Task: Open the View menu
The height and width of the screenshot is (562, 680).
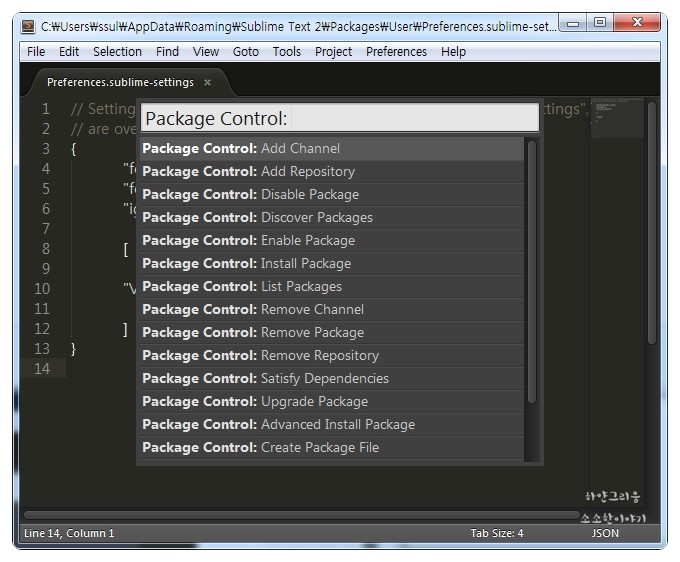Action: 206,52
